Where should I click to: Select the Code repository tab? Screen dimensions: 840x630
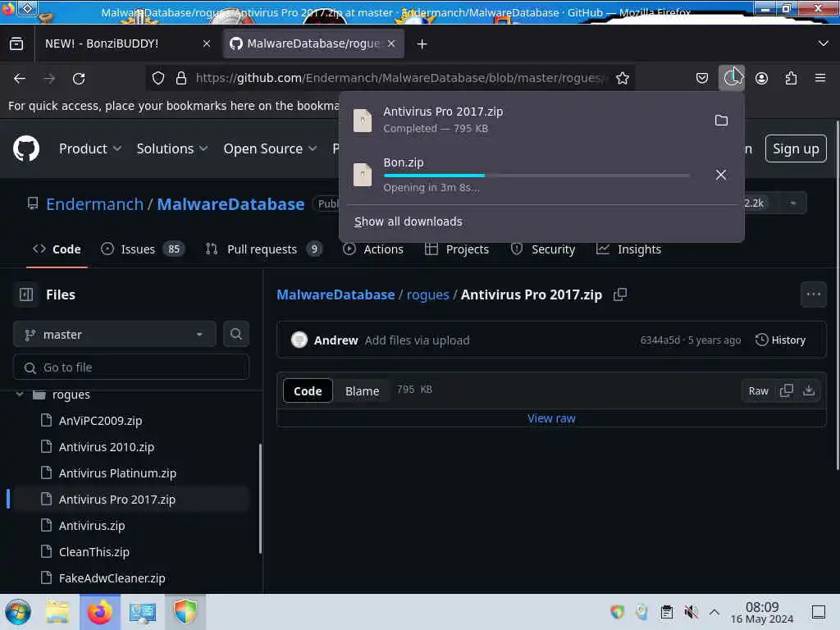pos(57,249)
